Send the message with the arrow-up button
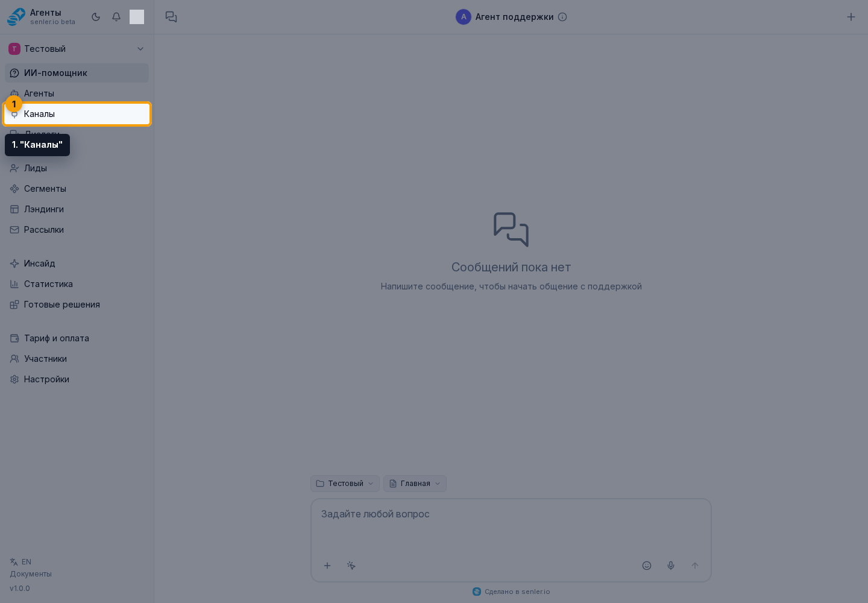This screenshot has height=603, width=868. [695, 566]
